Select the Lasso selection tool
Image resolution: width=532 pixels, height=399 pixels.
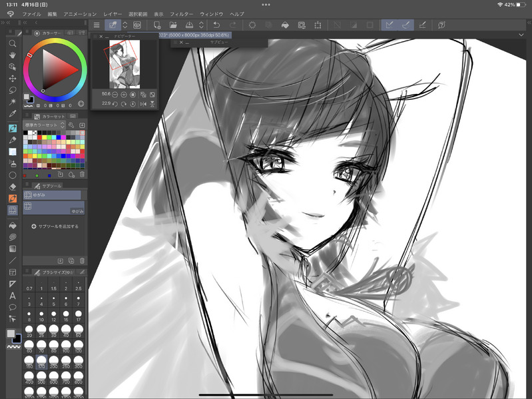(13, 90)
